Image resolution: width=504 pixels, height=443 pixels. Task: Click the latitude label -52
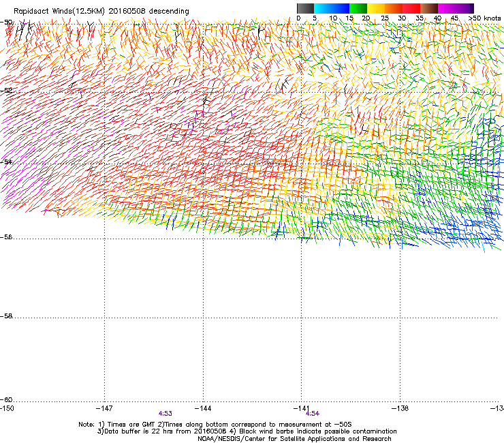coord(7,90)
